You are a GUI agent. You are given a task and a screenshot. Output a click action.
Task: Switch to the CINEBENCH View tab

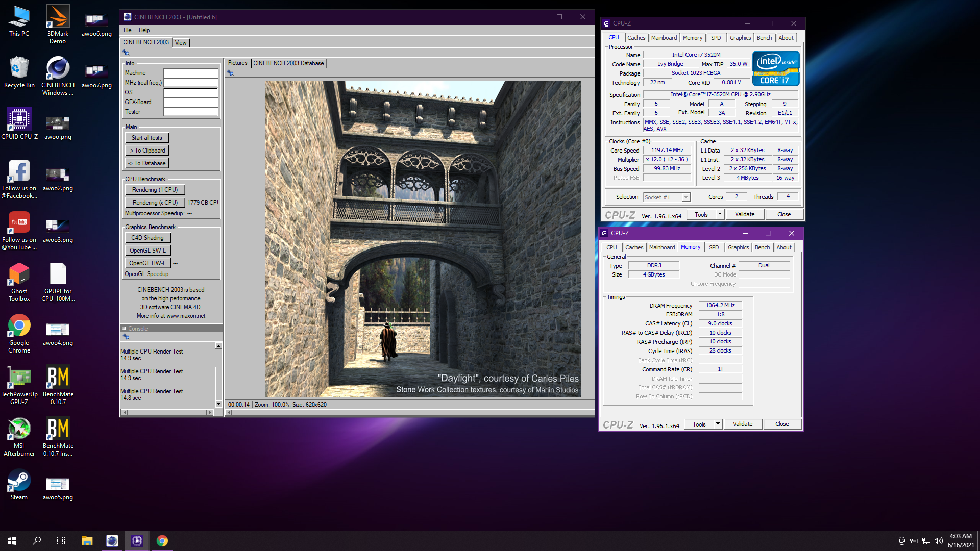(181, 43)
